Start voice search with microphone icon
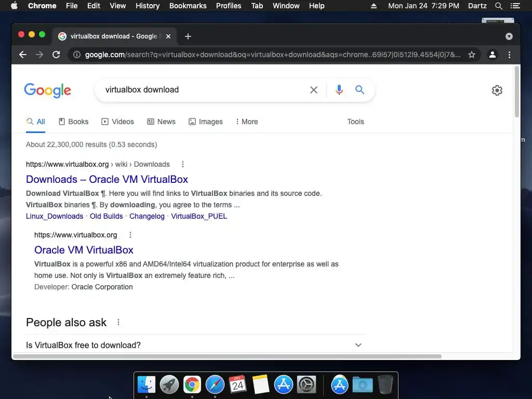This screenshot has height=399, width=532. tap(339, 90)
